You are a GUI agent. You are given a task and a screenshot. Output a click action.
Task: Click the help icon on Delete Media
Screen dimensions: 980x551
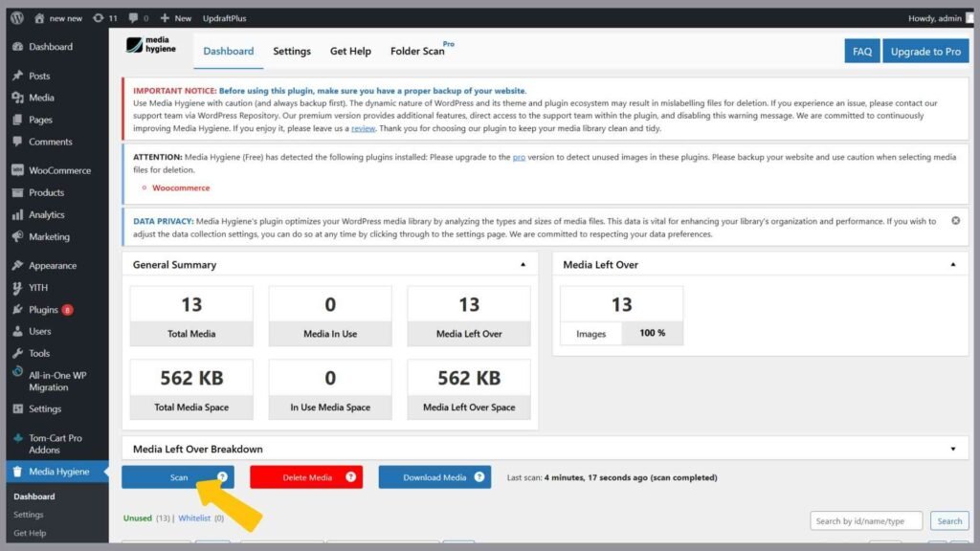pyautogui.click(x=350, y=476)
